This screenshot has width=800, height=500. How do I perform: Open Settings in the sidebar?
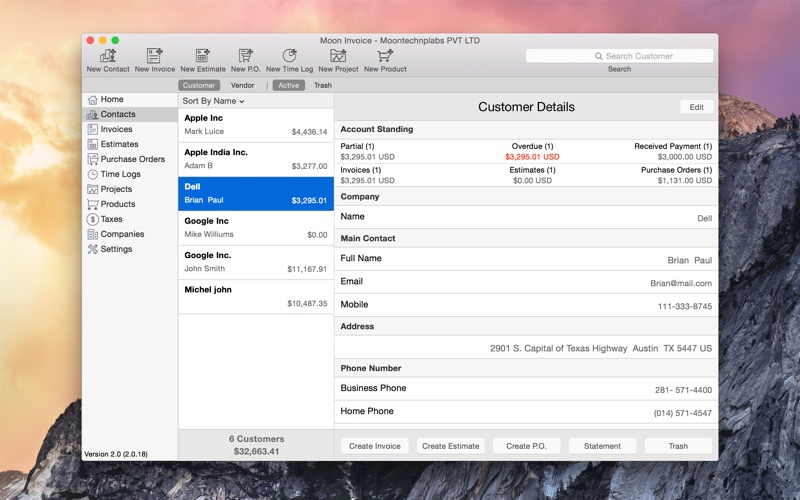click(x=130, y=249)
